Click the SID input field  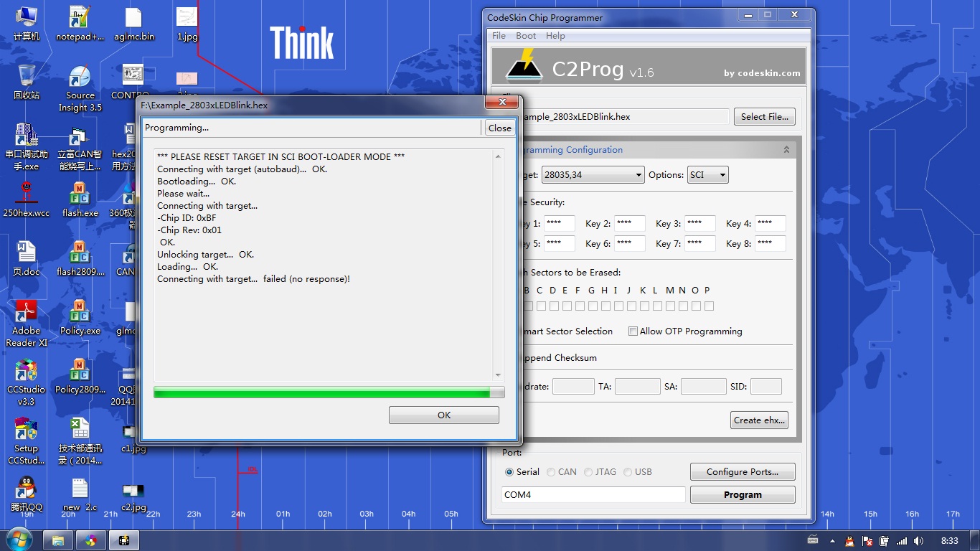[x=765, y=387]
